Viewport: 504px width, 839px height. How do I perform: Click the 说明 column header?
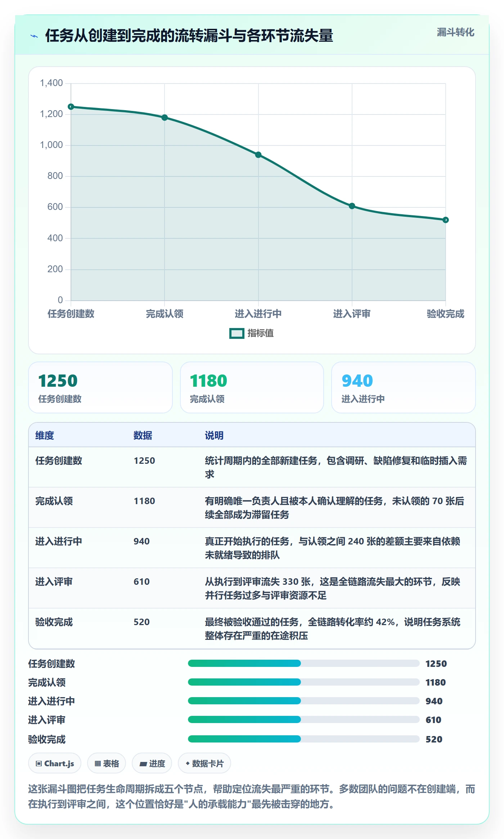[x=214, y=435]
